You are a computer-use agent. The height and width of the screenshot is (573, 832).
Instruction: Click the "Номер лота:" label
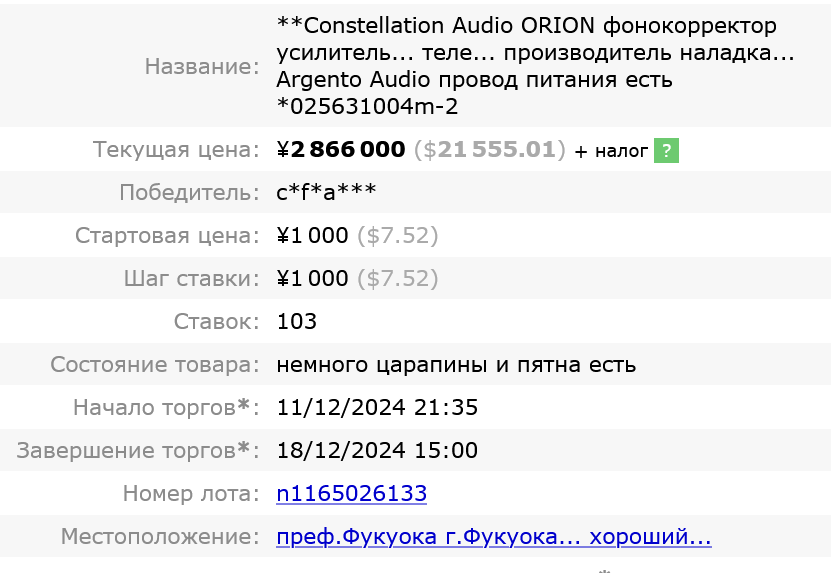pos(191,493)
